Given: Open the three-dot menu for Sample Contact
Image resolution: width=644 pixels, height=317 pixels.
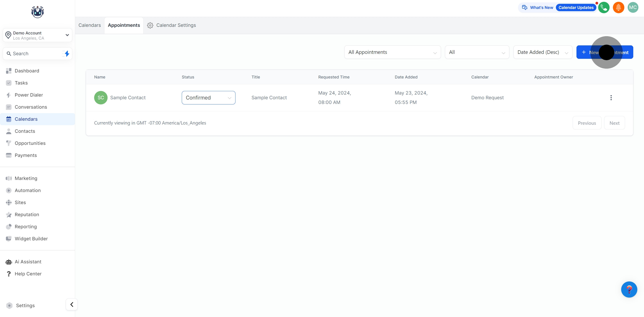Looking at the screenshot, I should (x=611, y=98).
